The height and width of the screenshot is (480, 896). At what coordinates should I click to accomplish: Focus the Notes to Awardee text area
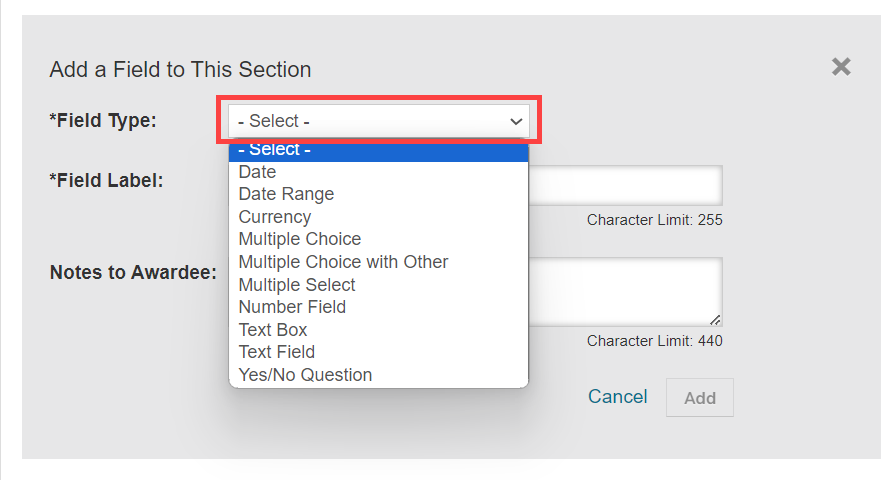pyautogui.click(x=624, y=291)
